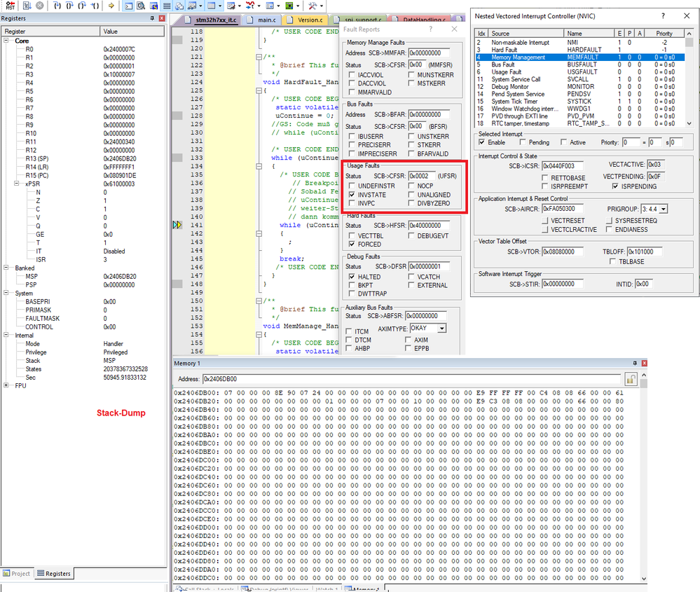Click the grey Stop execution icon
Image resolution: width=700 pixels, height=592 pixels.
pos(40,6)
